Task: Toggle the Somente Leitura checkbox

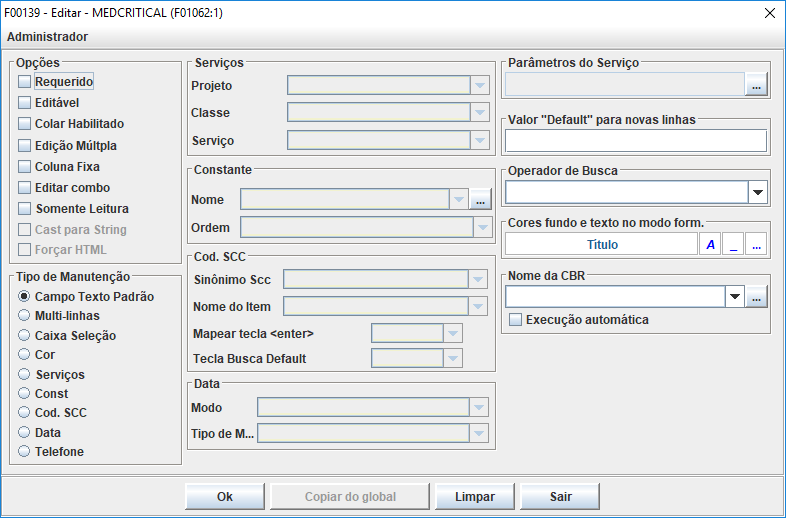Action: [25, 209]
